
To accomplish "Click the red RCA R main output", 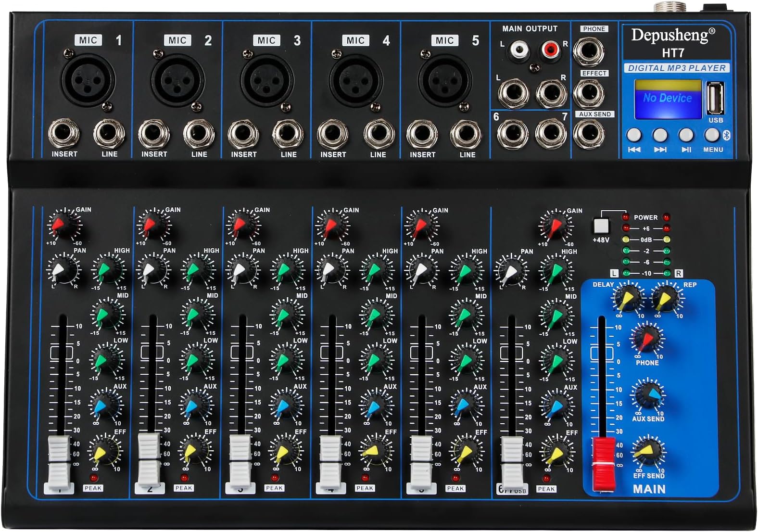I will tap(551, 50).
